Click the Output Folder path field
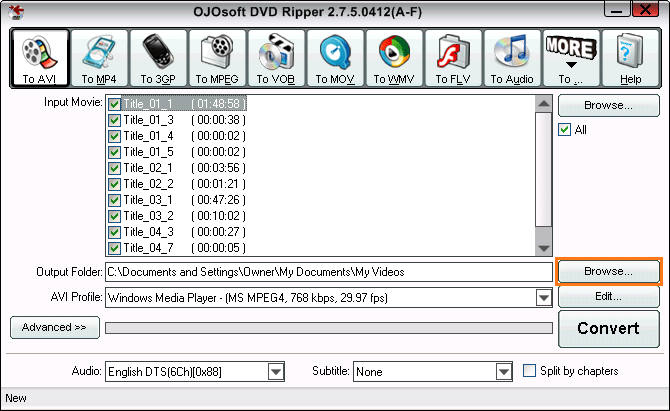The width and height of the screenshot is (670, 411). point(329,272)
